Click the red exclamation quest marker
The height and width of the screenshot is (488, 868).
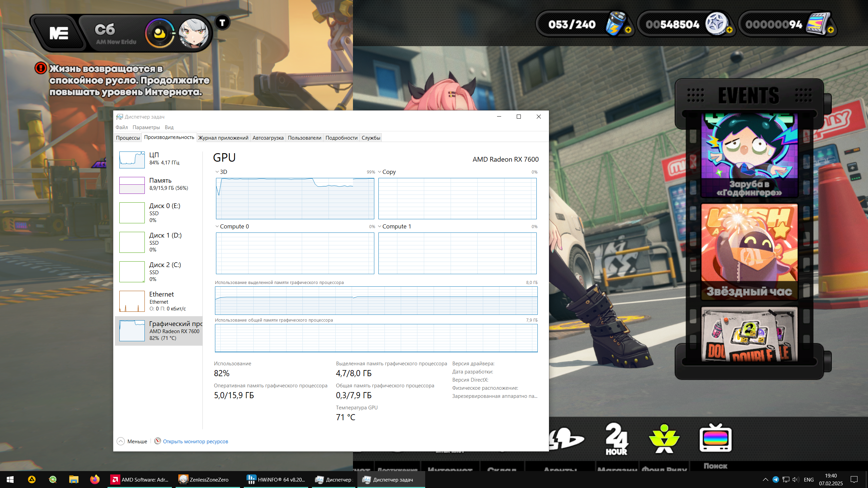41,68
